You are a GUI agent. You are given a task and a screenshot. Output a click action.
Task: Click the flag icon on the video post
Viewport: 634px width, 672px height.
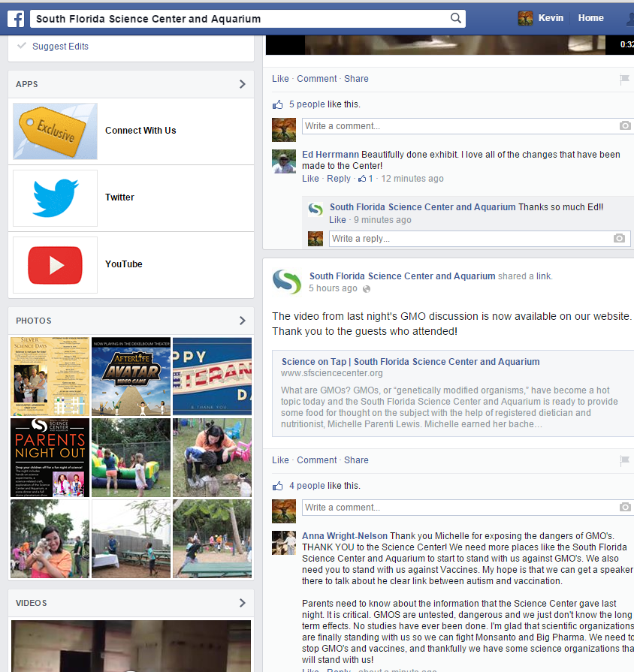tap(624, 79)
